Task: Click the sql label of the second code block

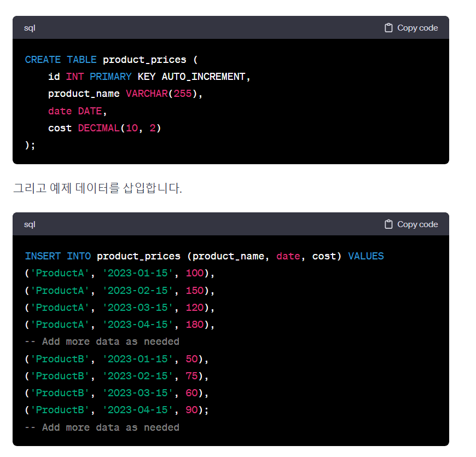Action: click(30, 224)
